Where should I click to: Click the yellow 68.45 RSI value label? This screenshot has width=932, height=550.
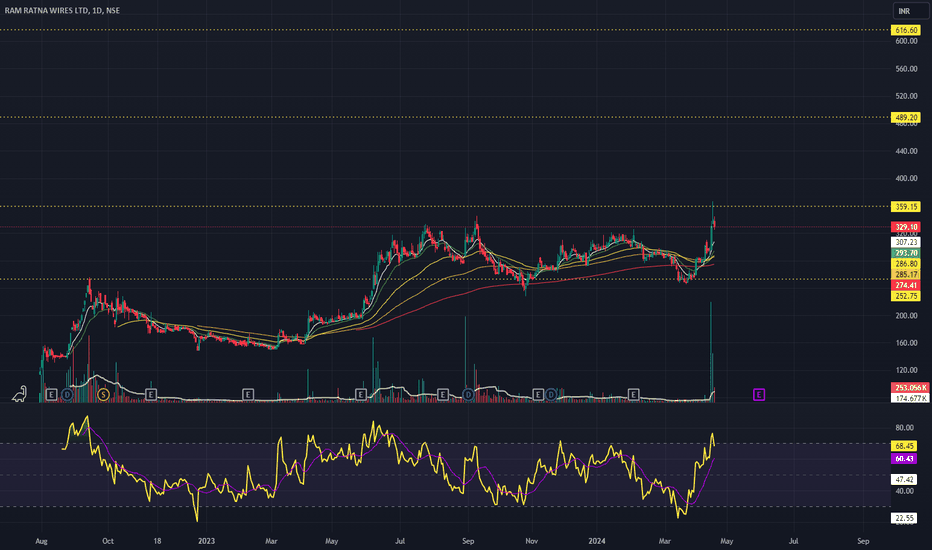click(904, 445)
